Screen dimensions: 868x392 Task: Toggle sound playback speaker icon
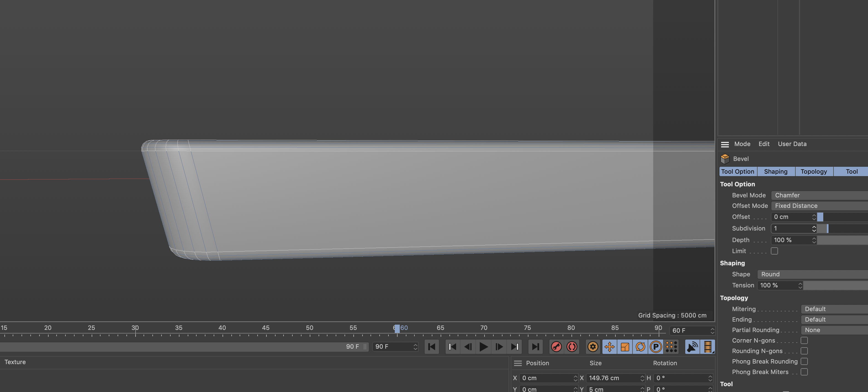(x=692, y=346)
